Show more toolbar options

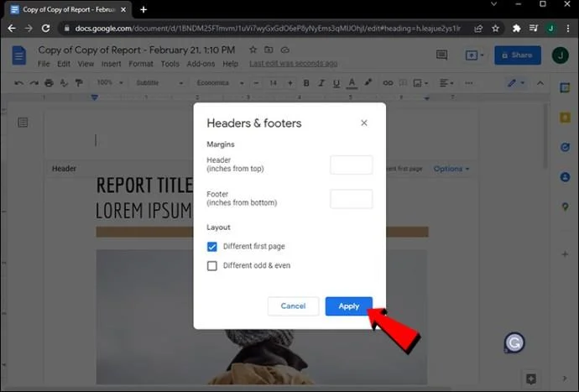tap(468, 83)
